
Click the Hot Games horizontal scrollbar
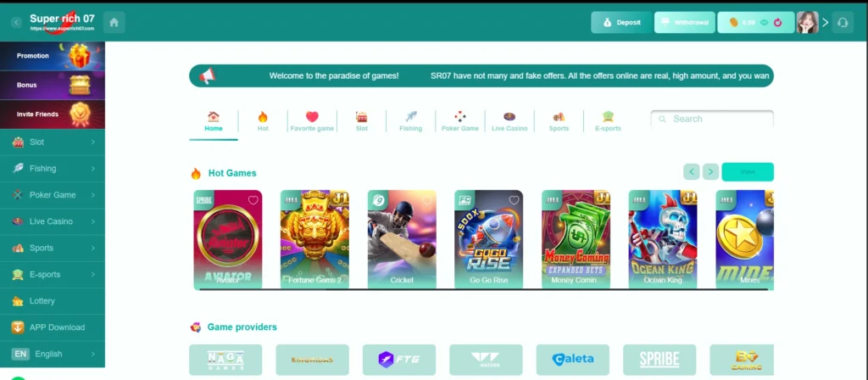[483, 289]
